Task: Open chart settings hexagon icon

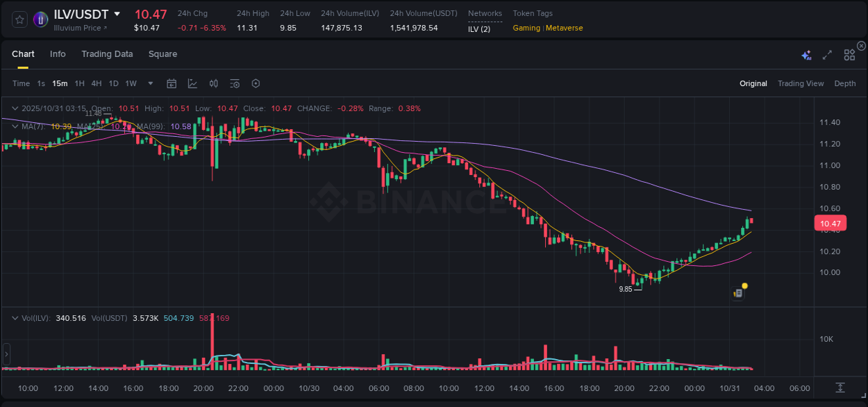Action: [x=256, y=83]
